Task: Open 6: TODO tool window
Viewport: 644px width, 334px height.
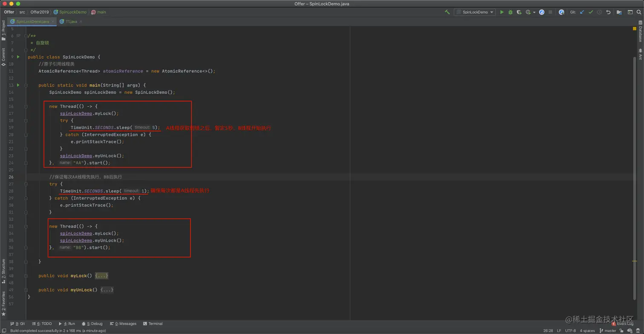Action: 41,324
